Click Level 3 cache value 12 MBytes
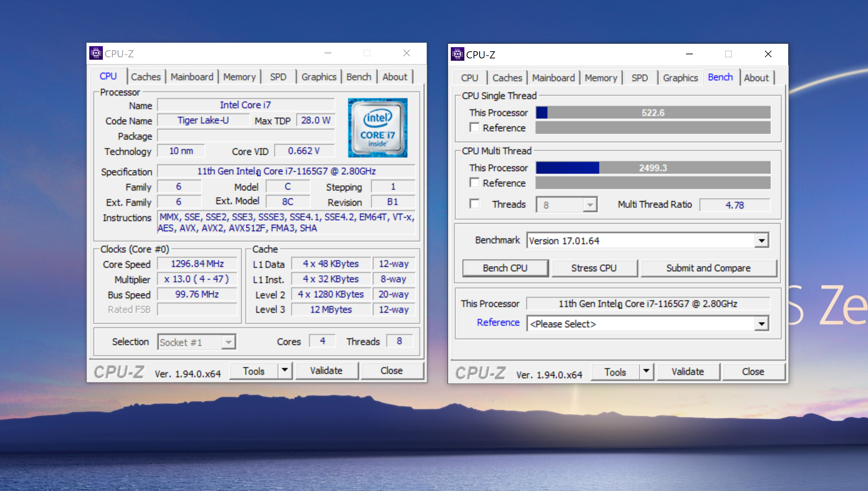 click(x=331, y=309)
